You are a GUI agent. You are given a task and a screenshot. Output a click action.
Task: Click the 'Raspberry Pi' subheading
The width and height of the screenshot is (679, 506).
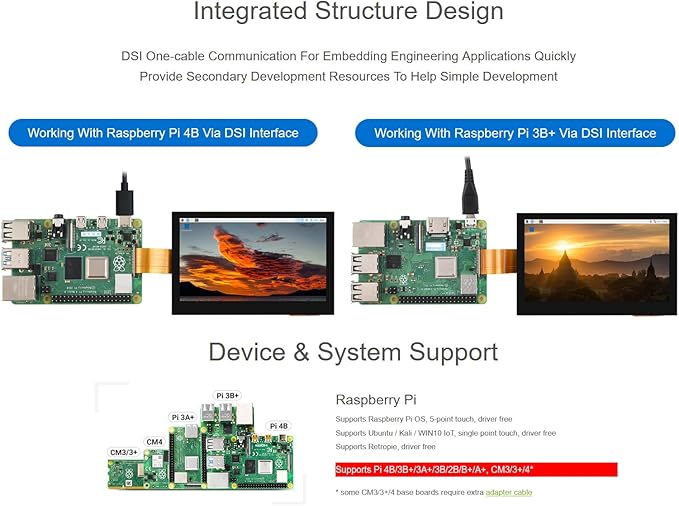pyautogui.click(x=376, y=399)
